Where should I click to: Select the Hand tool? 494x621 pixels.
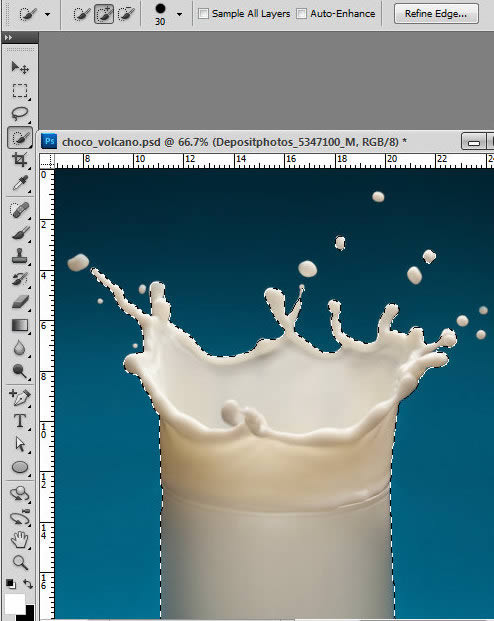point(20,540)
